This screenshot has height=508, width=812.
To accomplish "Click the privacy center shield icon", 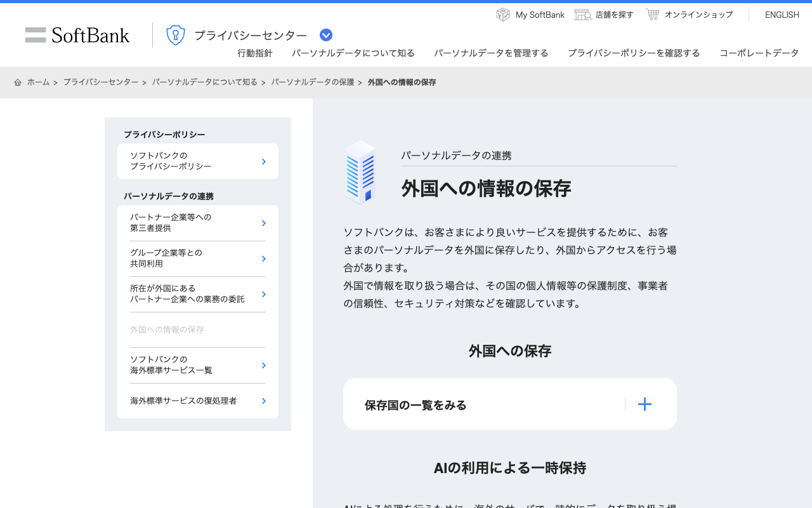I will (x=176, y=35).
